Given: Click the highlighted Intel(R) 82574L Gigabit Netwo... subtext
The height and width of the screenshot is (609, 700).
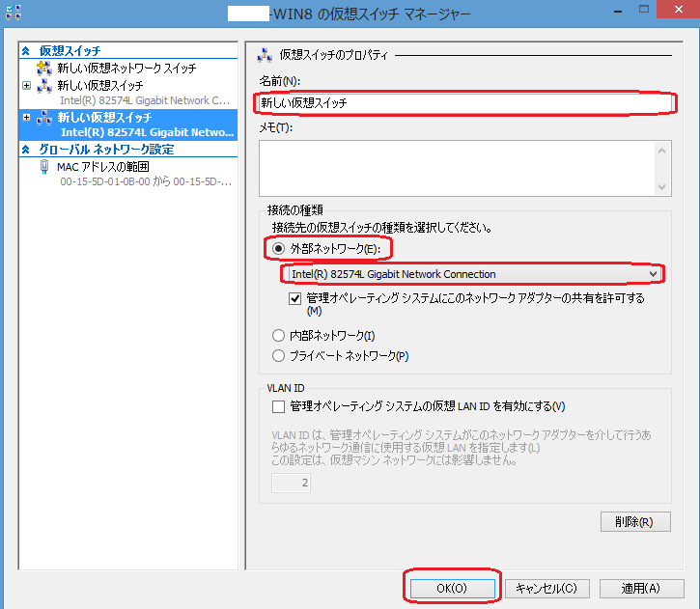Looking at the screenshot, I should (148, 132).
